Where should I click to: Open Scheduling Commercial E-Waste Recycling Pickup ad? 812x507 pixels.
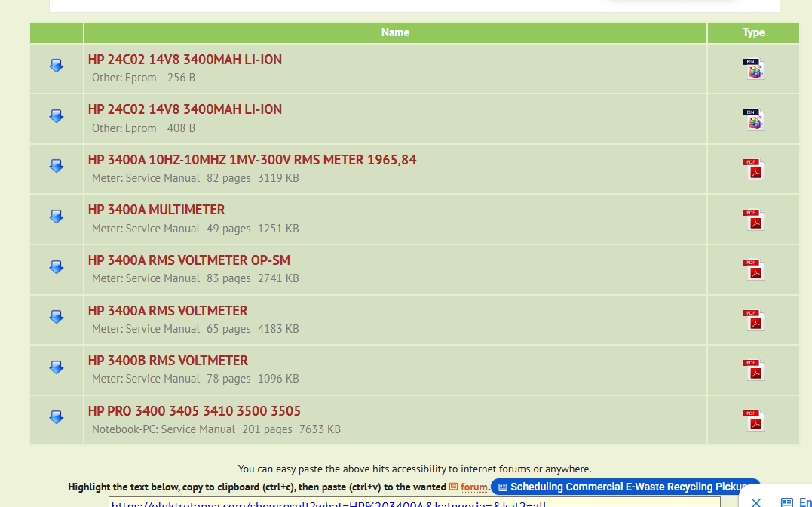click(x=625, y=487)
